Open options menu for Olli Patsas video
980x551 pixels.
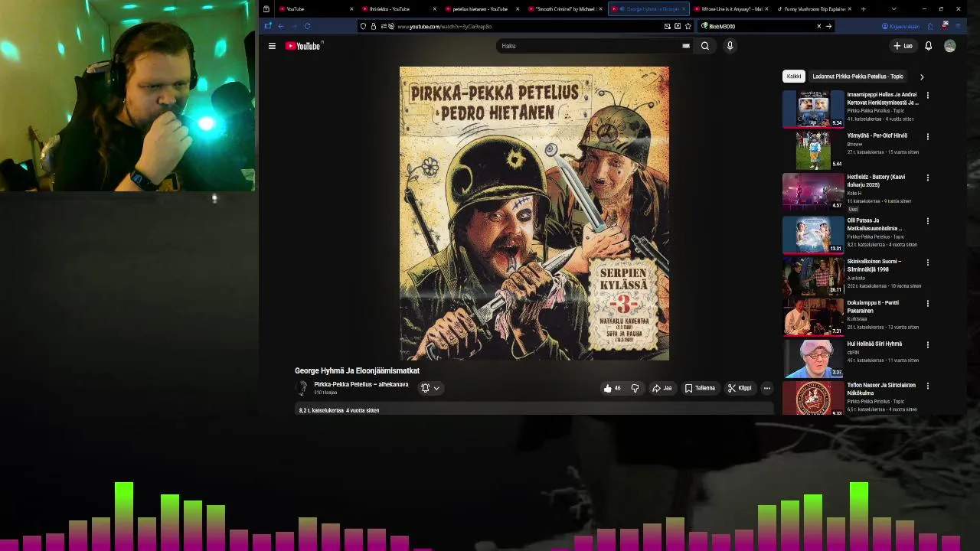(x=927, y=221)
